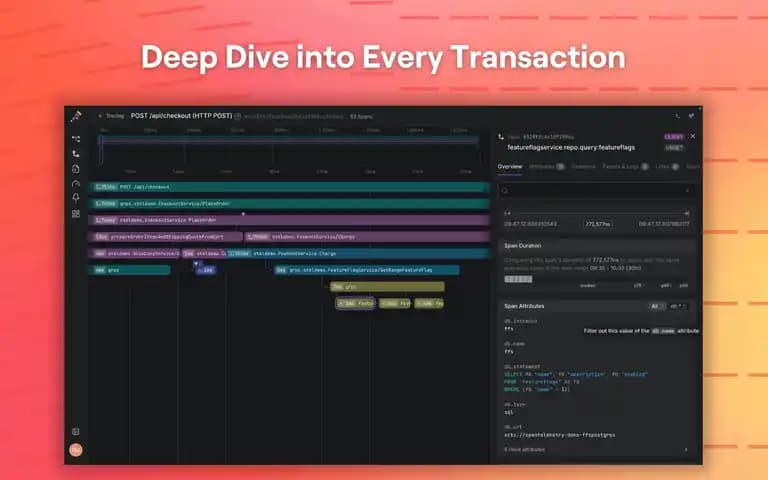Select the highlighted featureflags query span
Viewport: 768px width, 480px height.
coord(356,304)
